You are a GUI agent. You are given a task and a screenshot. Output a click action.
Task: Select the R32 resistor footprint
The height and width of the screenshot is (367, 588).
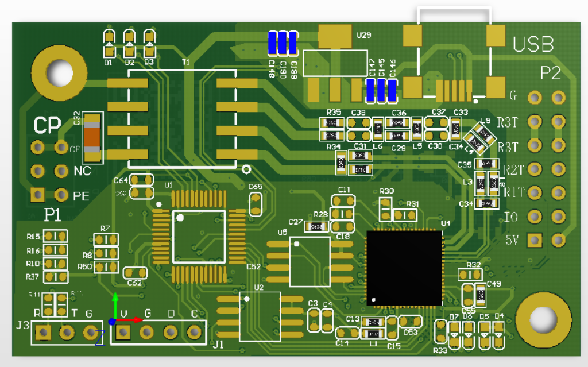coord(470,275)
